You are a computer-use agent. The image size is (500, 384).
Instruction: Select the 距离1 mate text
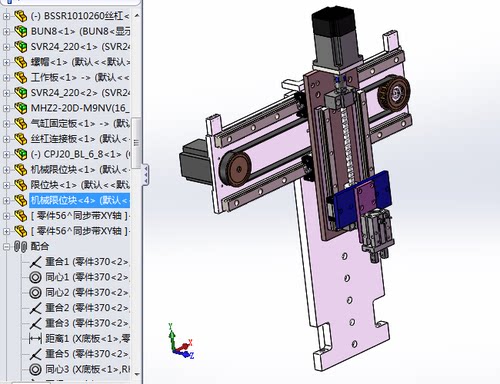[87, 339]
